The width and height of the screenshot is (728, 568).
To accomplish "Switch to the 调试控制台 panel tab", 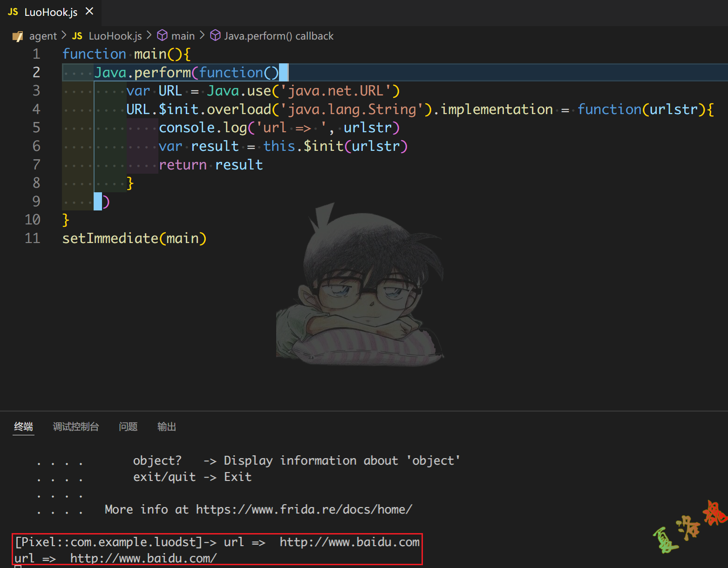I will [76, 426].
